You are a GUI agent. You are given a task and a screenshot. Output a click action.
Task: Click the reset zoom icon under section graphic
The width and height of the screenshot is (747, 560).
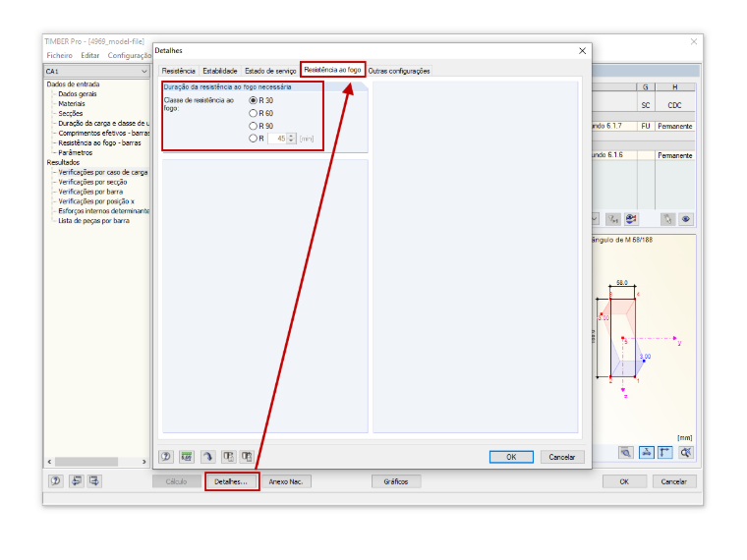point(686,452)
